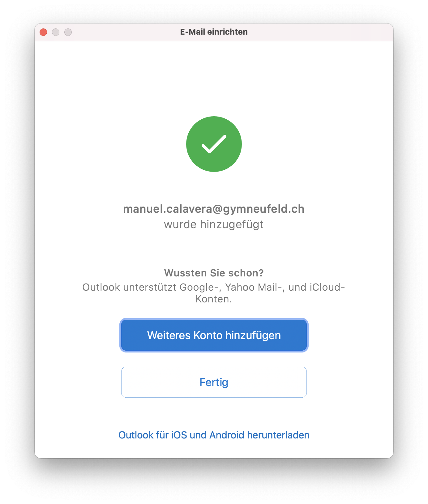Click the tip about Google, Yahoo and iCloud accounts

[214, 293]
